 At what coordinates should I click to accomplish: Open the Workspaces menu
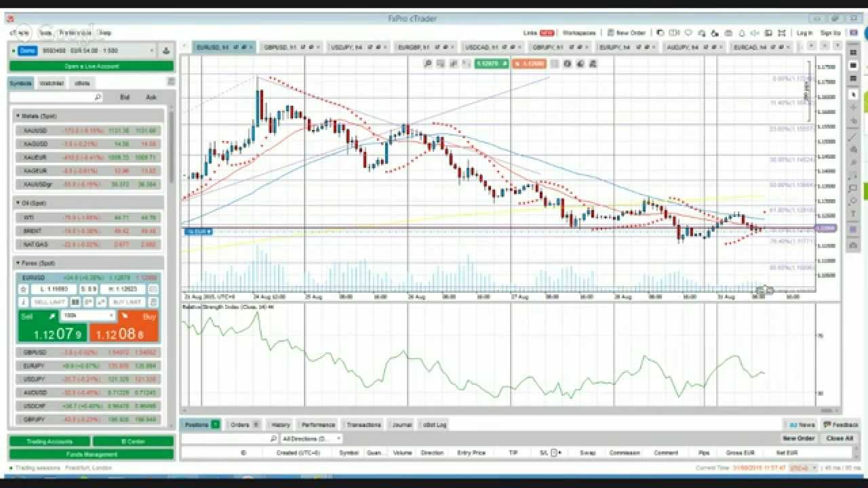(x=579, y=33)
